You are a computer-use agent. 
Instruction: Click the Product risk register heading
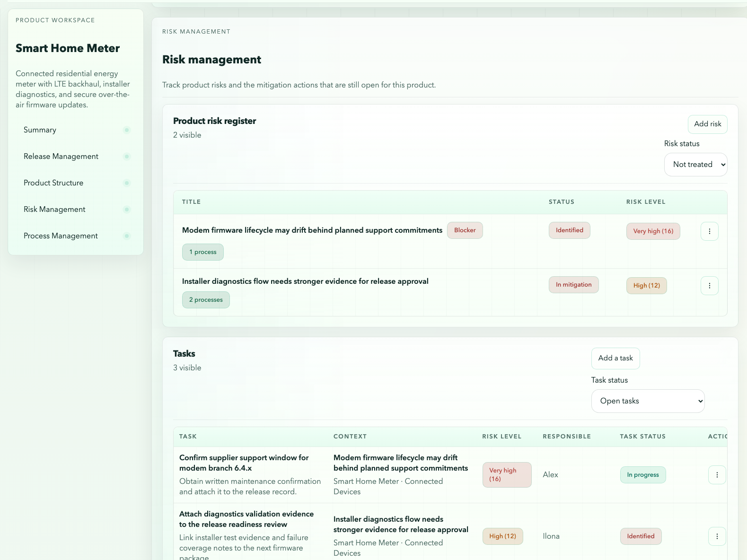point(214,121)
